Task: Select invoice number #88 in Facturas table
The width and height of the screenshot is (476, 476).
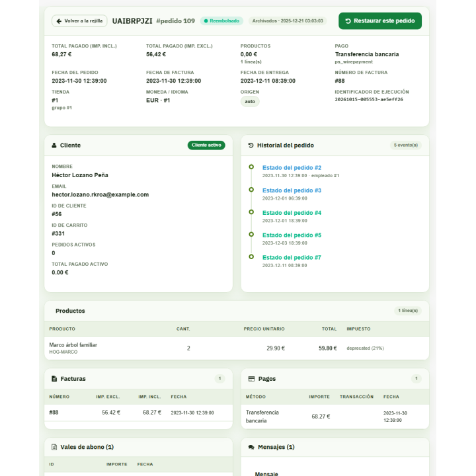Action: point(54,413)
